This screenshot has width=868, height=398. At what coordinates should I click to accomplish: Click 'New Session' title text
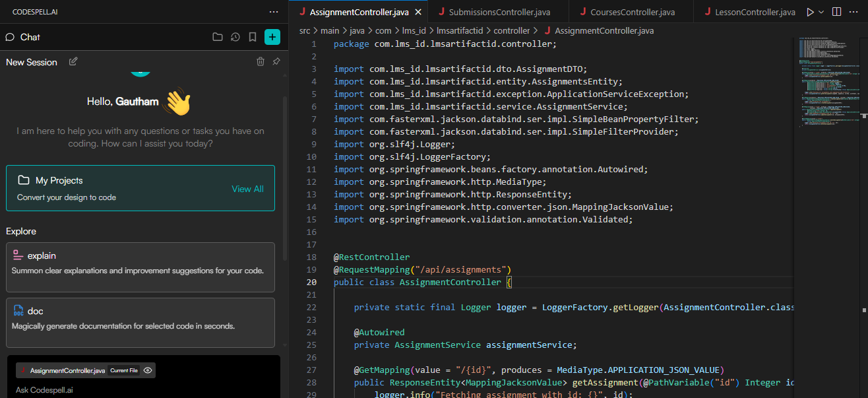[32, 62]
